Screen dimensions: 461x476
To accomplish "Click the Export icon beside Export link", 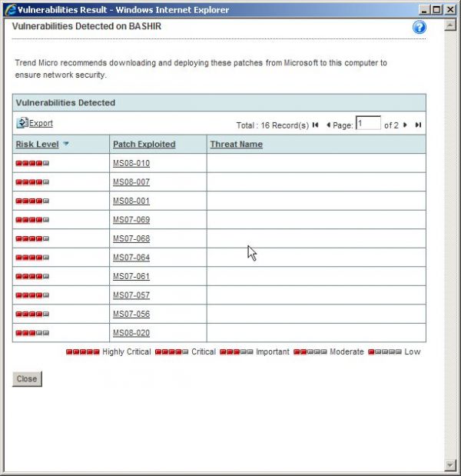I will pyautogui.click(x=22, y=122).
